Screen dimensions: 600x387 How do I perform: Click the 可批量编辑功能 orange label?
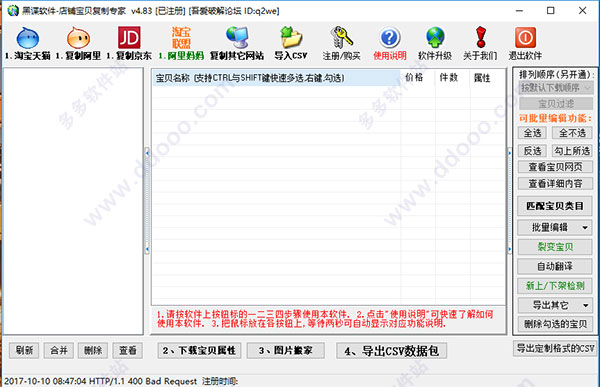(555, 118)
